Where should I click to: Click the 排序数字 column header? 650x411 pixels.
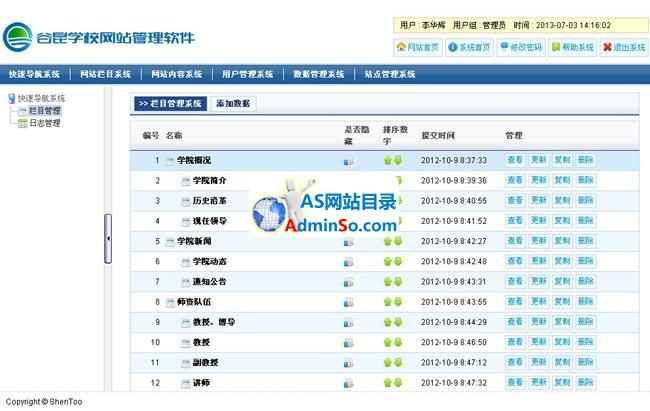point(395,136)
